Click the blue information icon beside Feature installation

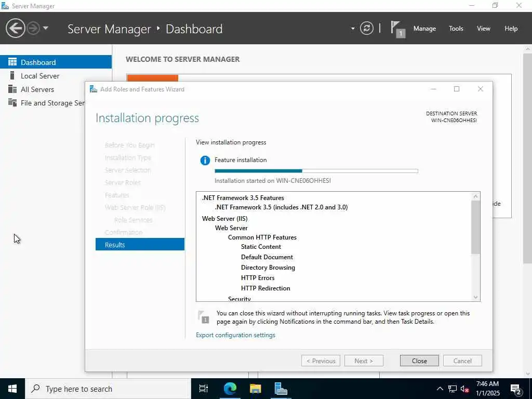205,160
